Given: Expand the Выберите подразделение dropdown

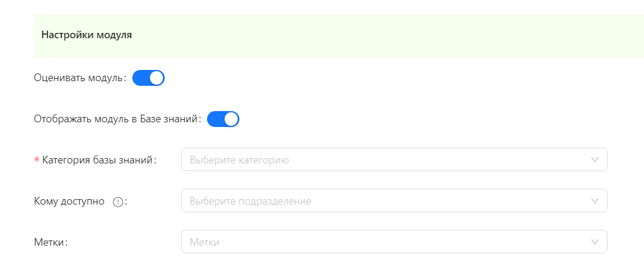Looking at the screenshot, I should tap(394, 200).
